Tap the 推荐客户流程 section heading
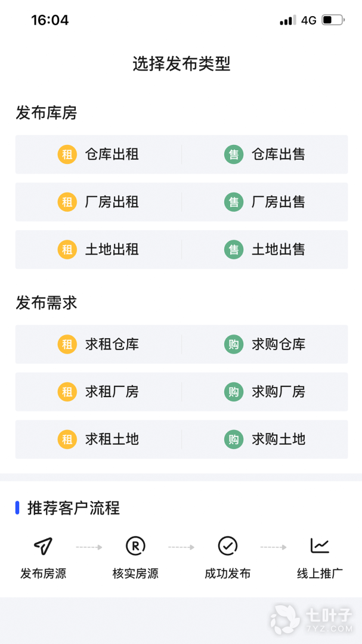 click(x=73, y=508)
